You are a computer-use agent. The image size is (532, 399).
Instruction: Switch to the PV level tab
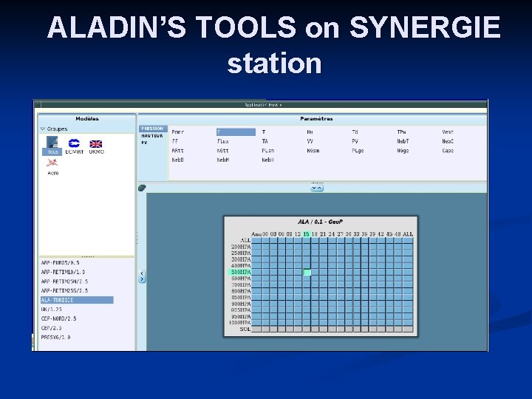point(144,143)
